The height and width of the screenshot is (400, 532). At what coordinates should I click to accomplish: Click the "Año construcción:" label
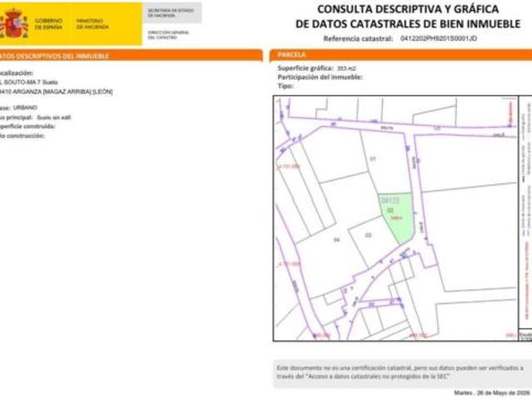point(22,136)
